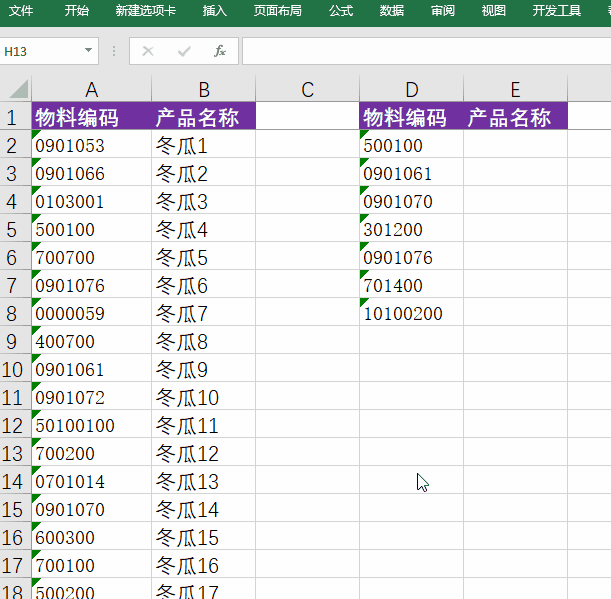611x599 pixels.
Task: Expand the Name Box dropdown arrow
Action: click(x=89, y=51)
